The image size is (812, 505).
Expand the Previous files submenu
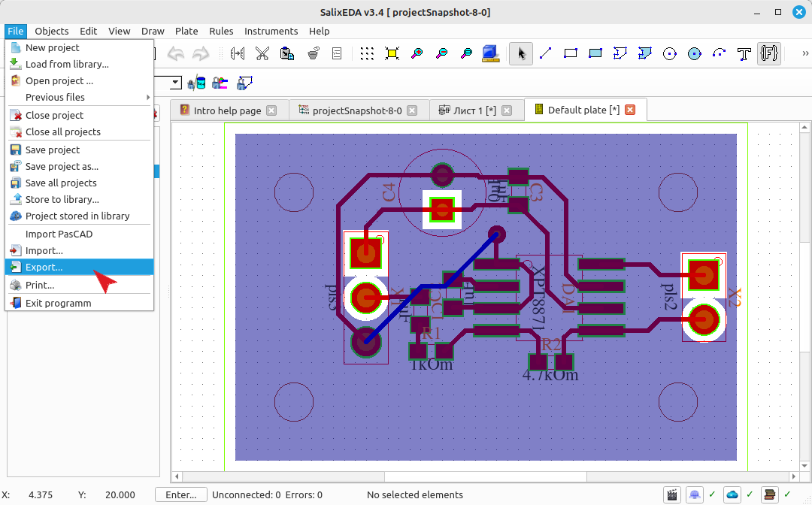(79, 97)
